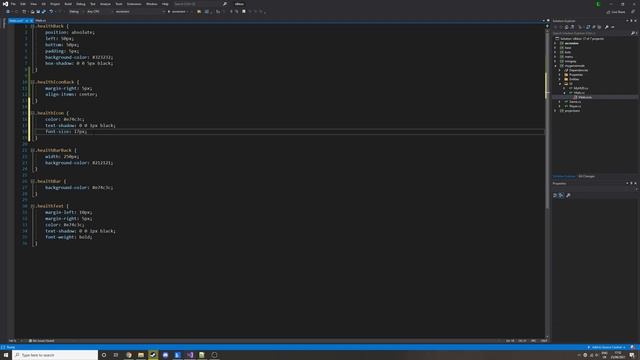This screenshot has width=640, height=360.
Task: Click the Undo toolbar icon
Action: coord(51,11)
